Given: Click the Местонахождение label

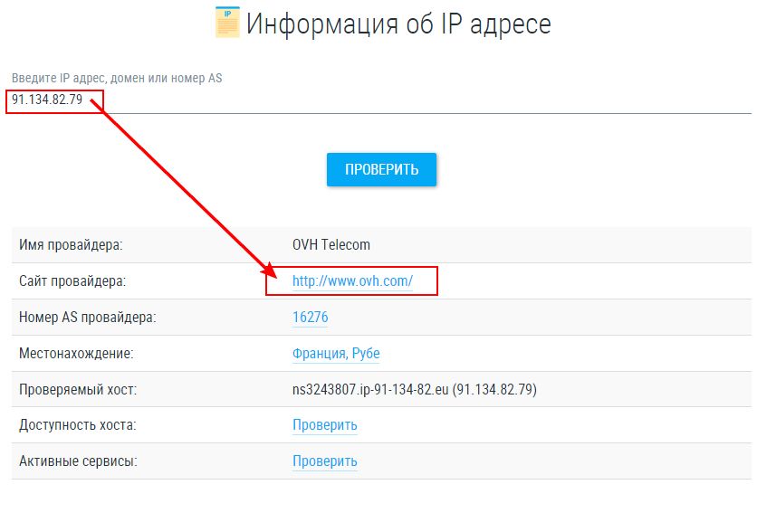Looking at the screenshot, I should 76,353.
